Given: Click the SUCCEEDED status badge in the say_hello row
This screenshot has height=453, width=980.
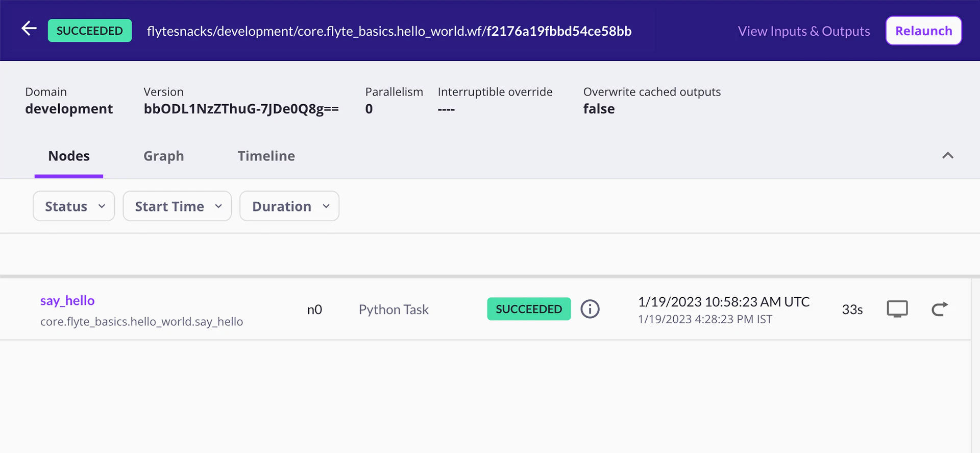Looking at the screenshot, I should pyautogui.click(x=528, y=309).
